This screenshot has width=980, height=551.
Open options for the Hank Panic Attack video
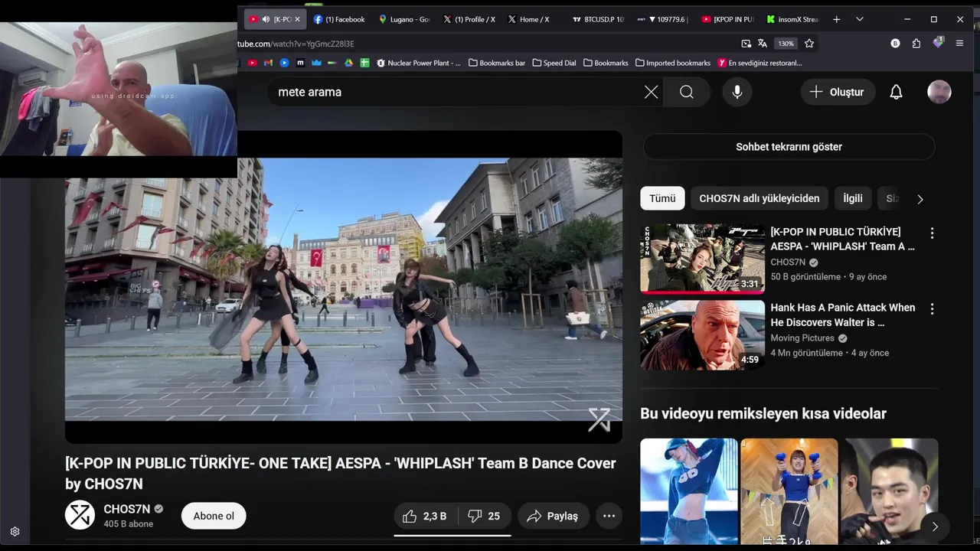[x=932, y=309]
